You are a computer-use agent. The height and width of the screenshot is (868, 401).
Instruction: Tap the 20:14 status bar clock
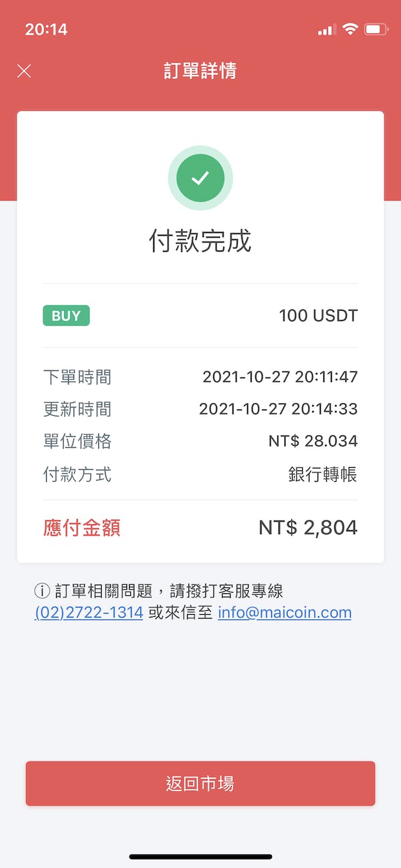(46, 29)
